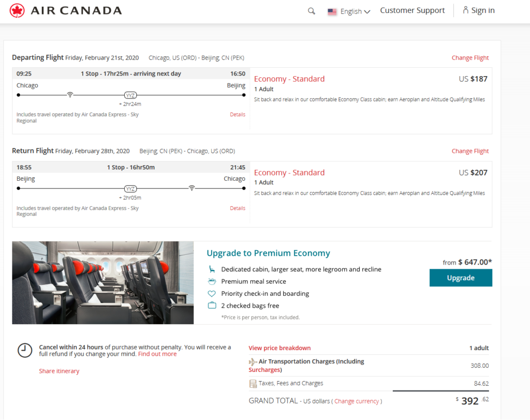Click Change Flight for Departing Flight
This screenshot has height=420, width=530.
[x=470, y=58]
